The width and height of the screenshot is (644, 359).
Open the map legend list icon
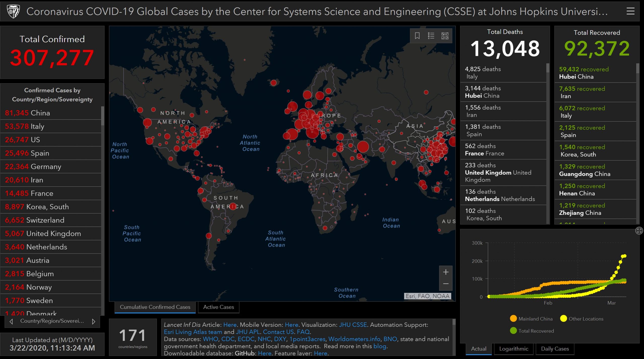pos(431,36)
